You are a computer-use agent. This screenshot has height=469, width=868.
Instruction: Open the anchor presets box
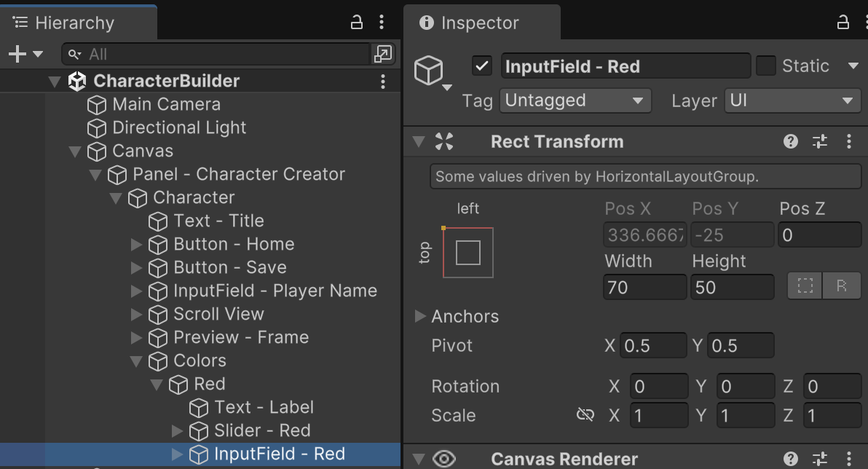point(467,253)
